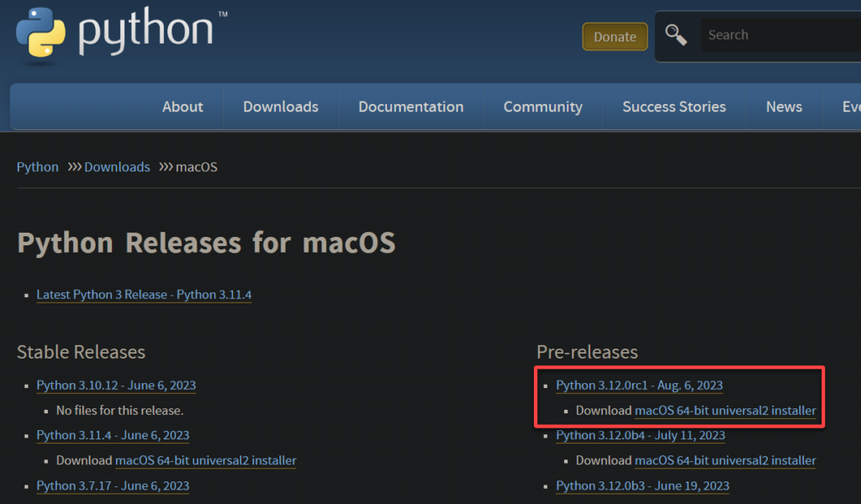Open the Python breadcrumb link
This screenshot has width=861, height=504.
pyautogui.click(x=37, y=166)
